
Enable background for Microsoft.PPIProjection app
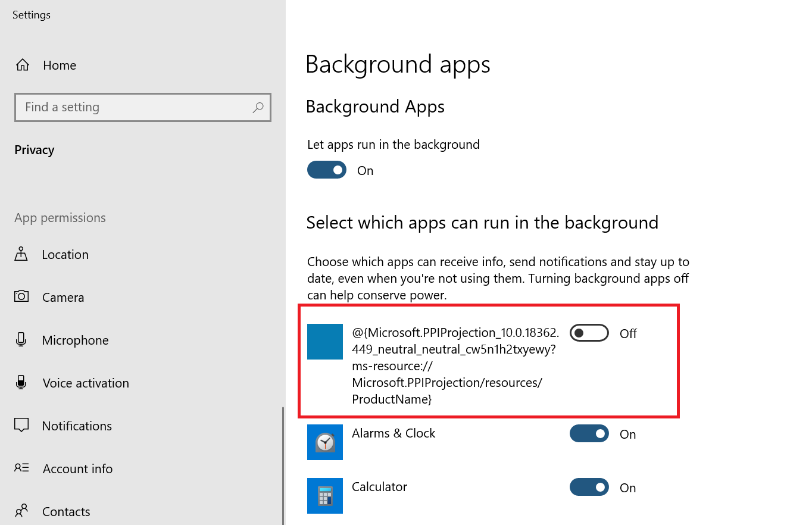[x=589, y=333]
